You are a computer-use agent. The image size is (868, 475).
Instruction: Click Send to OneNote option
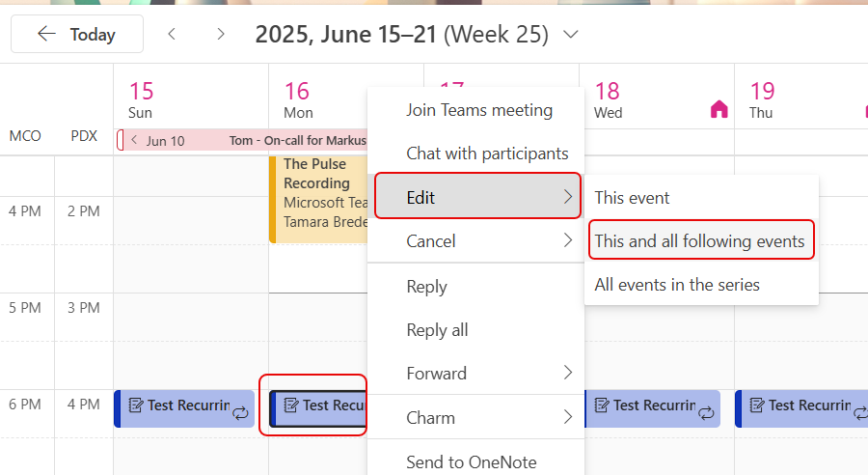[x=472, y=461]
